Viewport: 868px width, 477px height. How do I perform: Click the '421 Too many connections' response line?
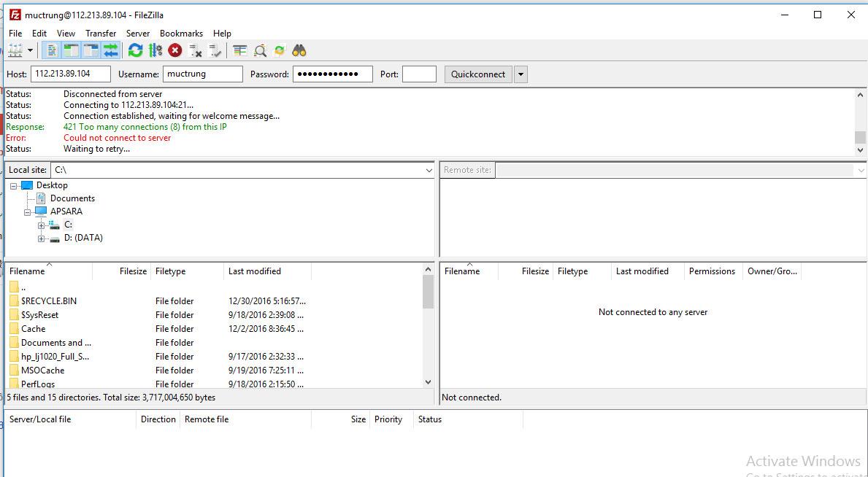pos(145,127)
